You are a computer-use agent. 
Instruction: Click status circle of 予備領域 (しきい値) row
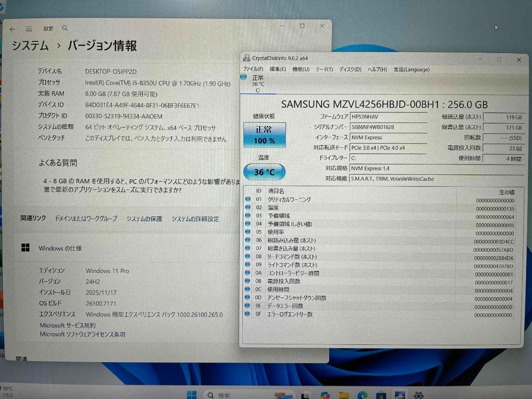click(x=248, y=224)
